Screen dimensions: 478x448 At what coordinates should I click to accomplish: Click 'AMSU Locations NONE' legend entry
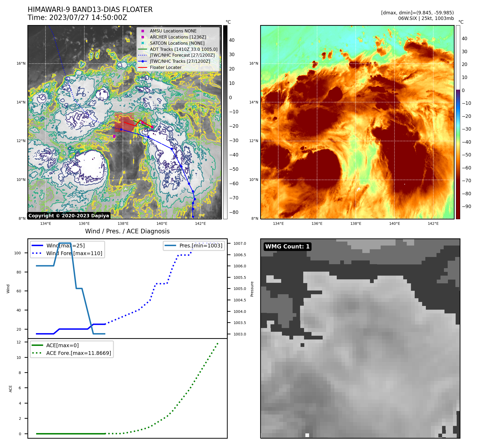pos(173,31)
